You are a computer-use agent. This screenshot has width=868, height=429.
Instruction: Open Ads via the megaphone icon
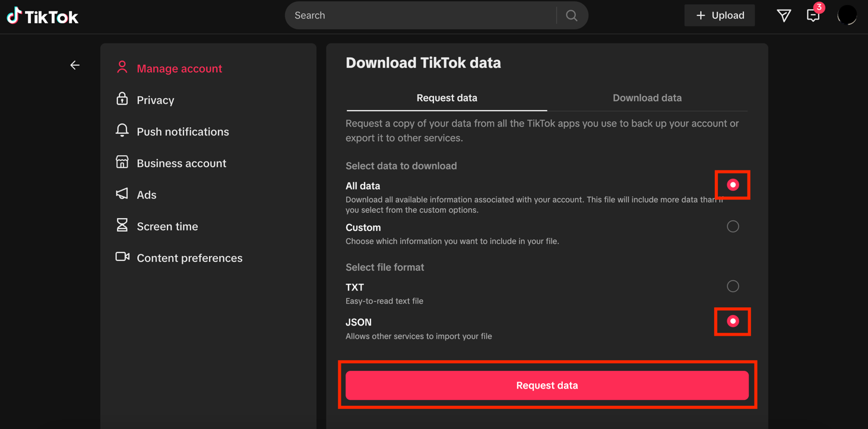coord(122,194)
